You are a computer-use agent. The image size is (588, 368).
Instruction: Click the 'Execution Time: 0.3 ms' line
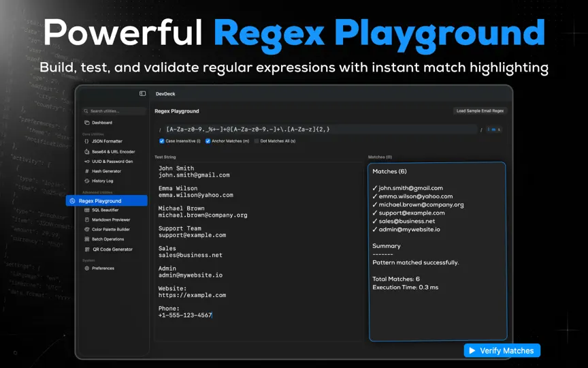[406, 288]
